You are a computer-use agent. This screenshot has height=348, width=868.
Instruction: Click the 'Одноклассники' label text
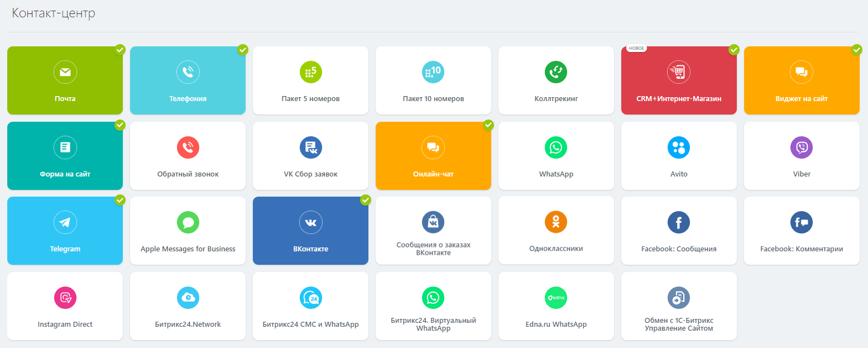click(556, 249)
